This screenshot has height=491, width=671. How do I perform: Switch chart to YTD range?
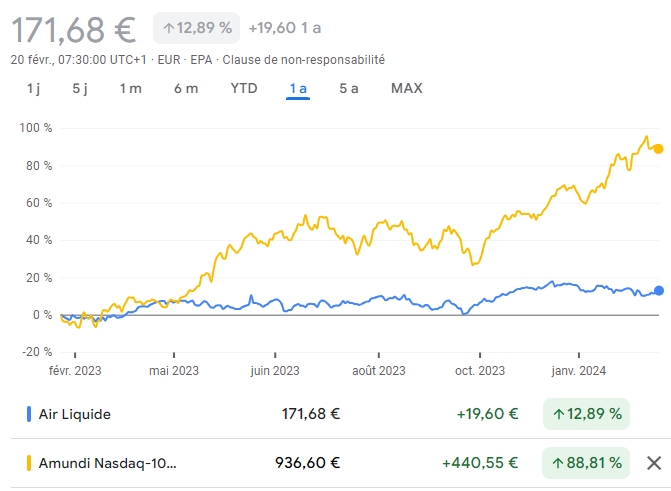244,88
